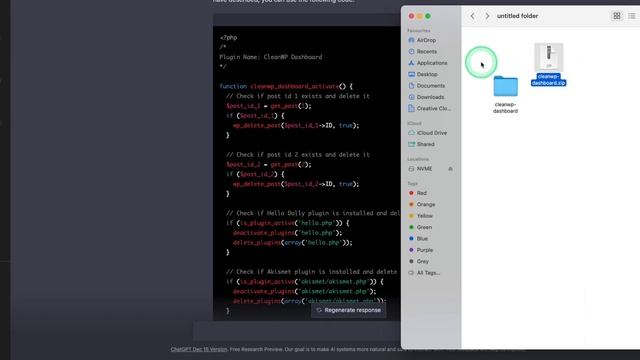640x360 pixels.
Task: Close the Finder window
Action: (x=411, y=16)
